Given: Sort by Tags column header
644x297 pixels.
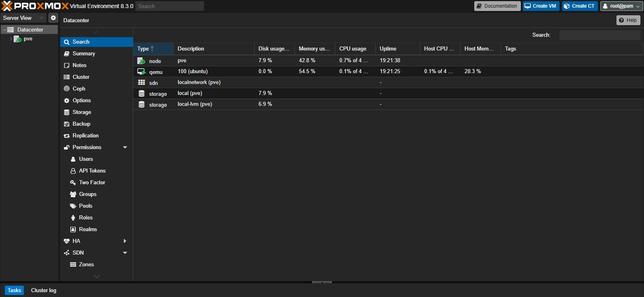Looking at the screenshot, I should click(572, 48).
